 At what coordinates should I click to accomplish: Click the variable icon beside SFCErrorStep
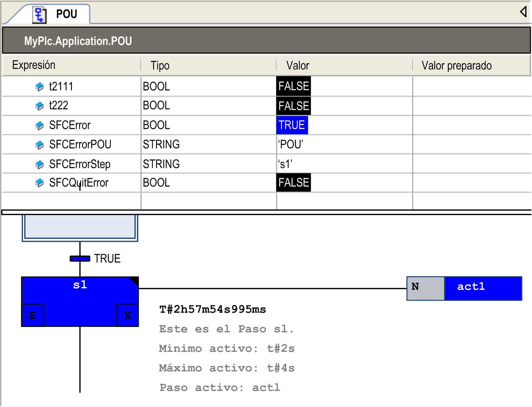coord(40,164)
